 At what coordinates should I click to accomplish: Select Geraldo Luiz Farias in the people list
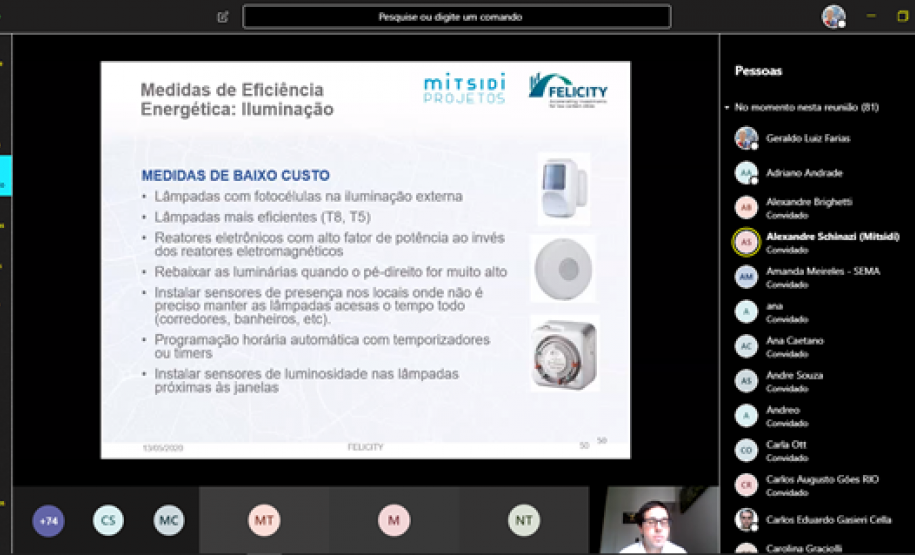tap(807, 138)
